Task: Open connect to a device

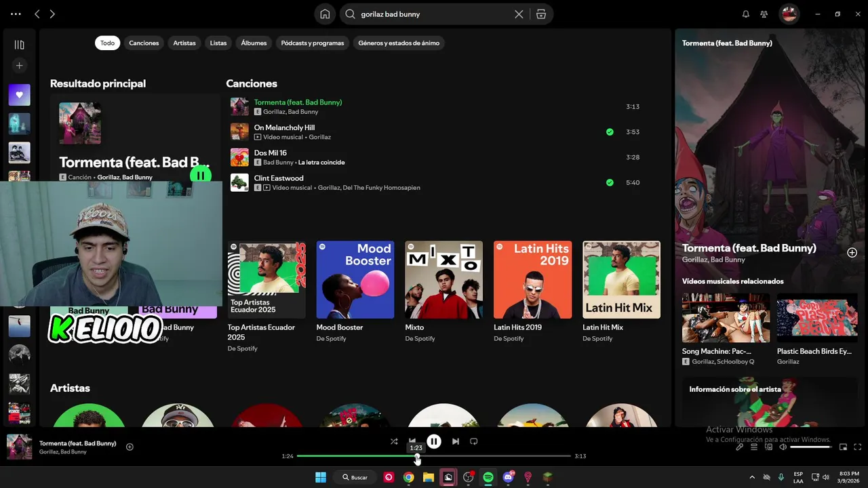Action: [769, 447]
